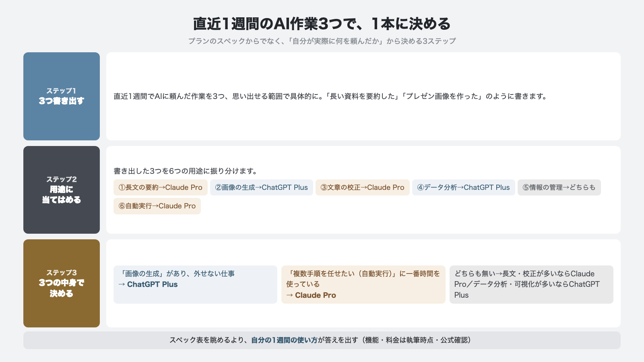The image size is (644, 362).
Task: Select the ステップ1 3つ書き出す block
Action: tap(62, 96)
